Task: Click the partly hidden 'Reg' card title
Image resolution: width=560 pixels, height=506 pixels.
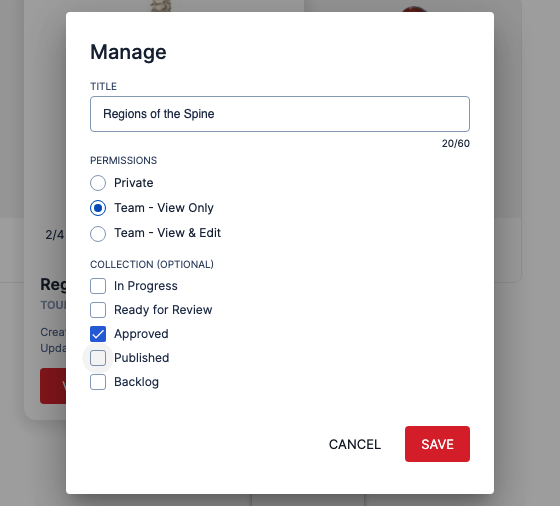Action: click(x=53, y=285)
